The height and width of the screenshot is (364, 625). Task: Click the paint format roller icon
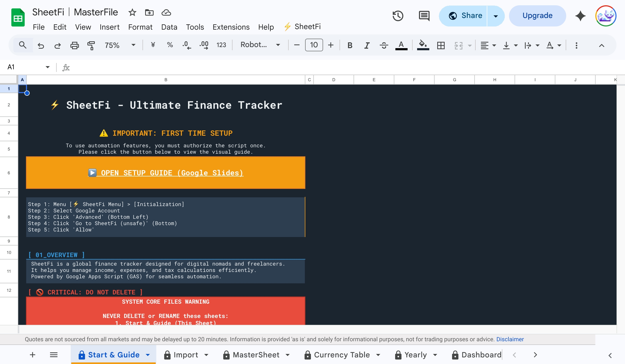(x=91, y=45)
